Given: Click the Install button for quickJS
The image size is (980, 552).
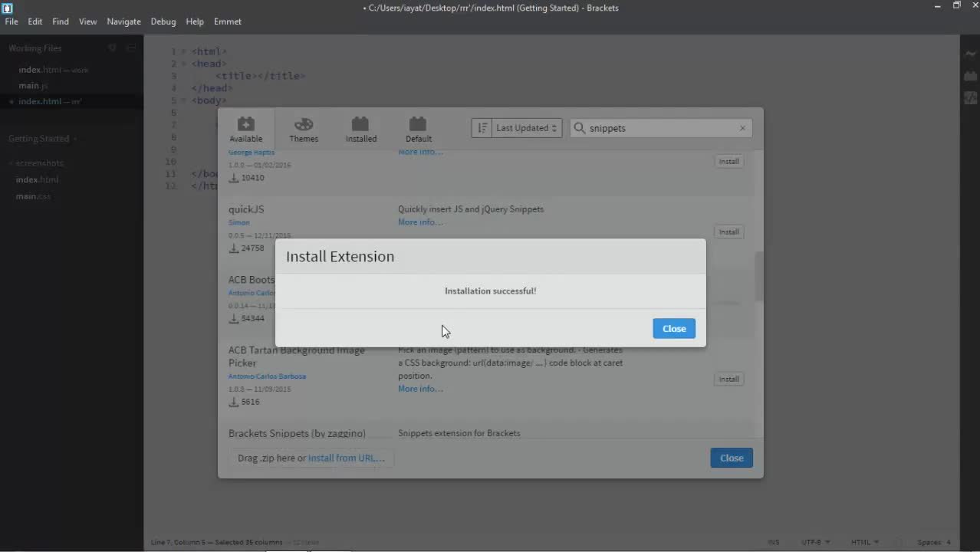Looking at the screenshot, I should pos(728,232).
